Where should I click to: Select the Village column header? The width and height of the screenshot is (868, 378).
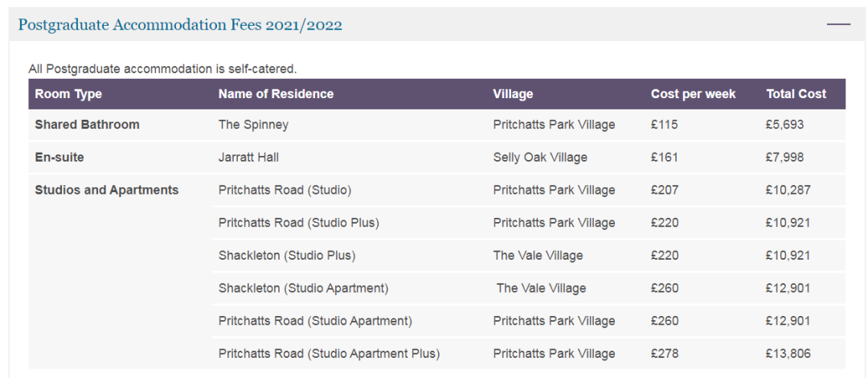tap(513, 94)
